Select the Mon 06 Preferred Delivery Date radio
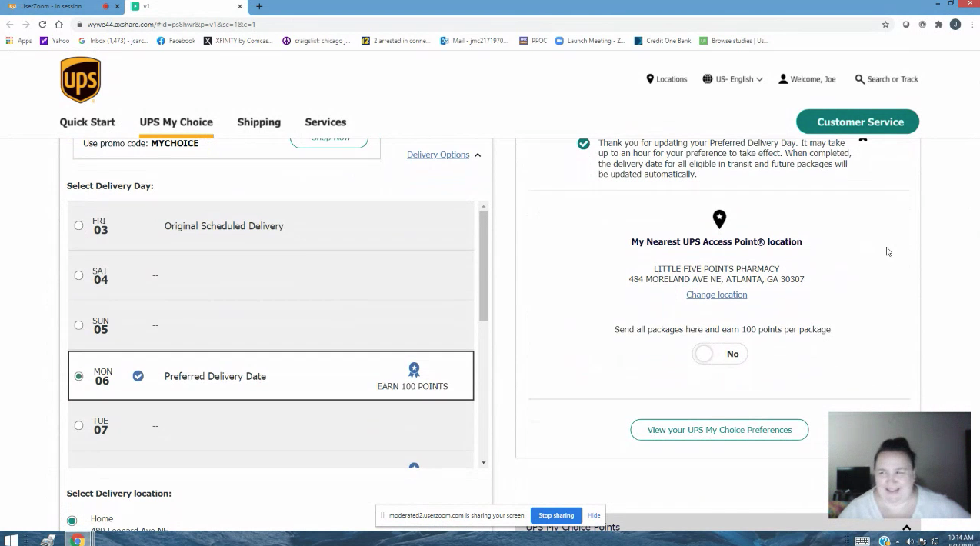 pos(78,376)
